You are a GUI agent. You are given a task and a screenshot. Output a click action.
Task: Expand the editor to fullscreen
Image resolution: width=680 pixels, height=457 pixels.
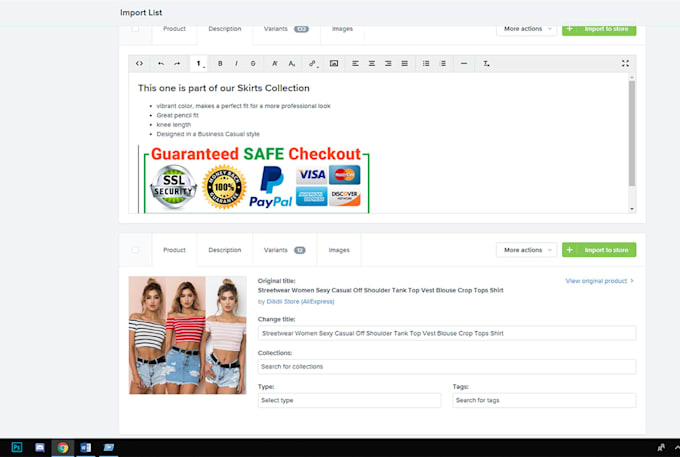coord(626,63)
